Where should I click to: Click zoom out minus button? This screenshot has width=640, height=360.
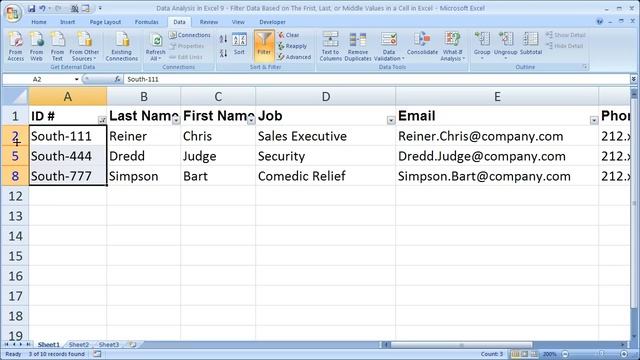pos(565,354)
